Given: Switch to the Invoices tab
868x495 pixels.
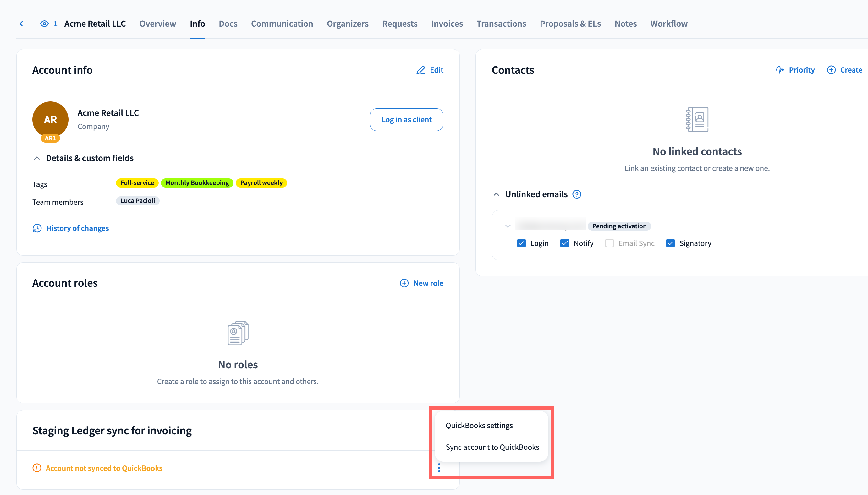Looking at the screenshot, I should 447,24.
